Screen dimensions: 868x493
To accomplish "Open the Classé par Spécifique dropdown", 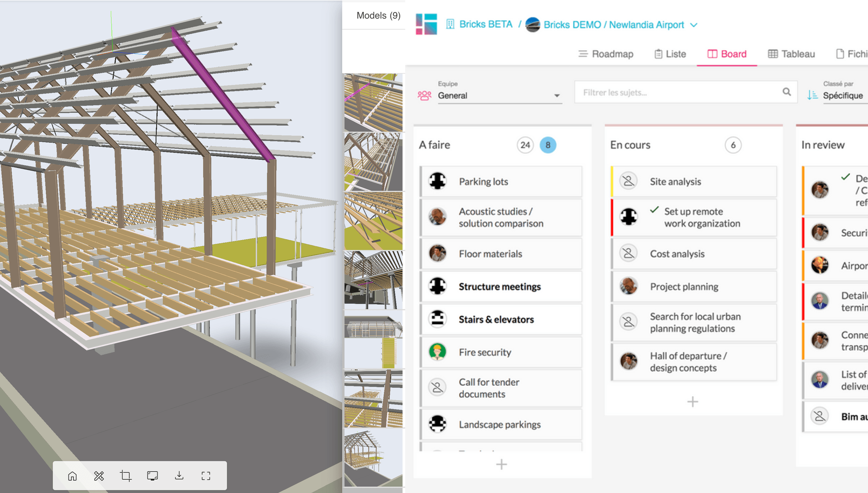I will 843,95.
